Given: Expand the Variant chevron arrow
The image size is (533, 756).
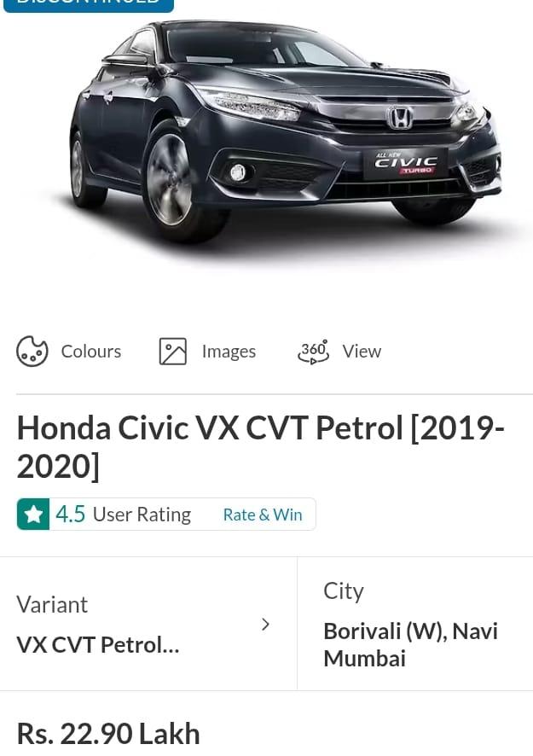Looking at the screenshot, I should click(x=265, y=625).
